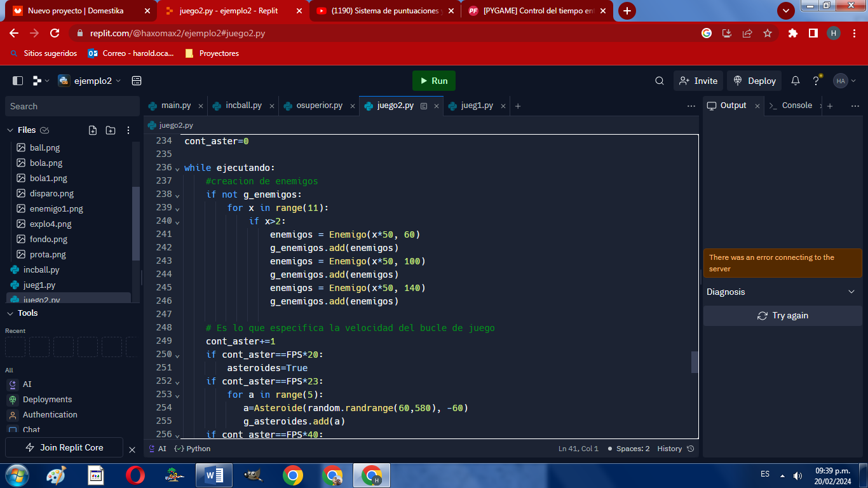Open the Replit workspace switcher icon

pyautogui.click(x=41, y=81)
